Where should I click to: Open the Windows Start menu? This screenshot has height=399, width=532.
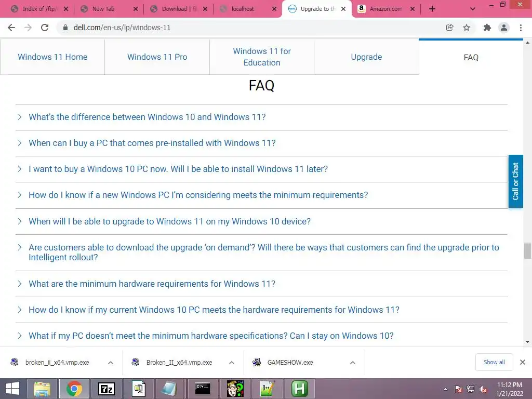[x=12, y=389]
